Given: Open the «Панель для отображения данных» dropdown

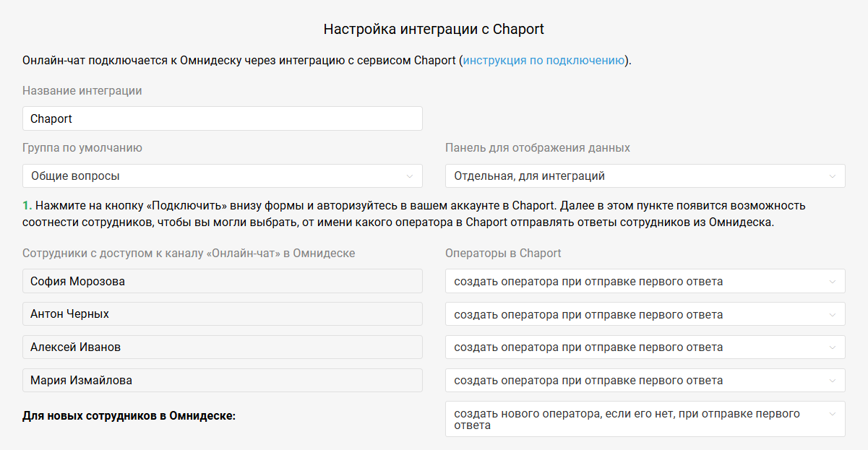Looking at the screenshot, I should (645, 176).
